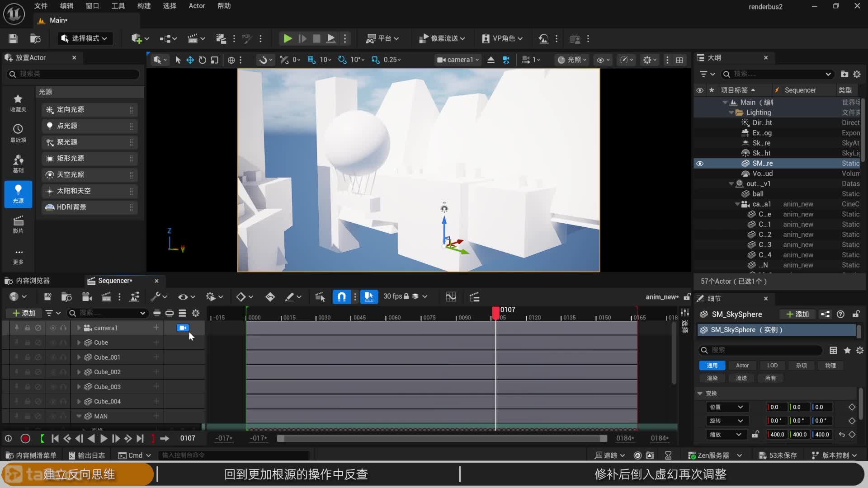Open Sequencer render movie clapper icon
The width and height of the screenshot is (868, 488).
[106, 297]
